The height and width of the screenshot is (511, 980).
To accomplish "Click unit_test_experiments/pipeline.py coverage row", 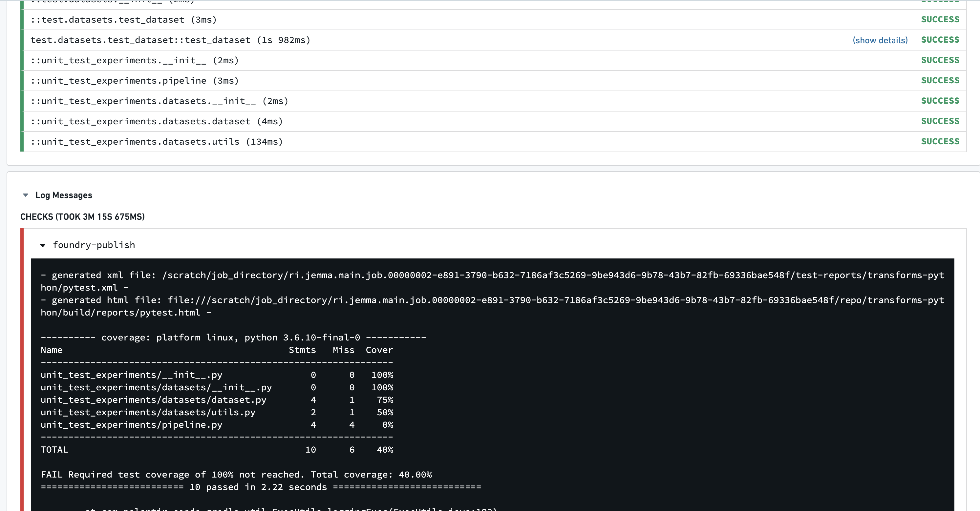I will (x=217, y=425).
